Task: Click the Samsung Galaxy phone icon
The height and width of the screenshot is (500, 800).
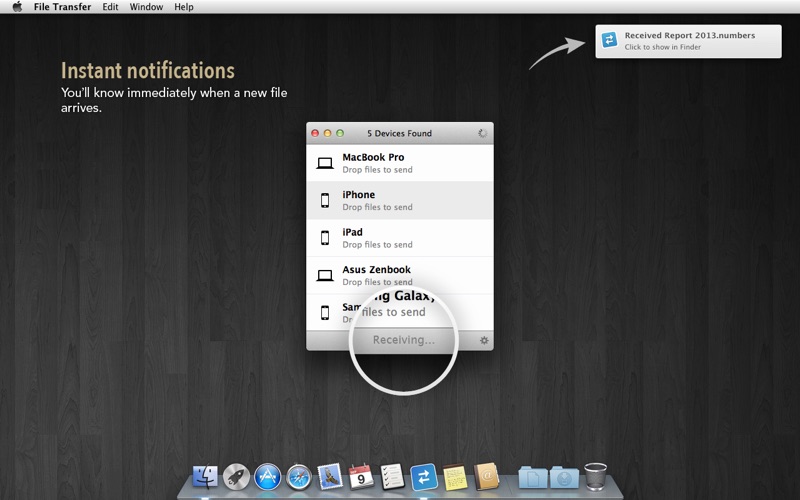Action: (325, 312)
